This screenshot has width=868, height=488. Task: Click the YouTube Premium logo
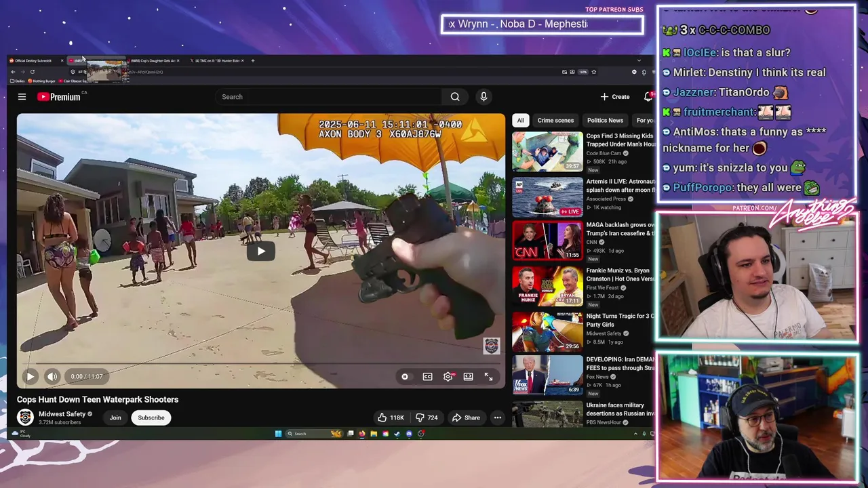[x=58, y=97]
